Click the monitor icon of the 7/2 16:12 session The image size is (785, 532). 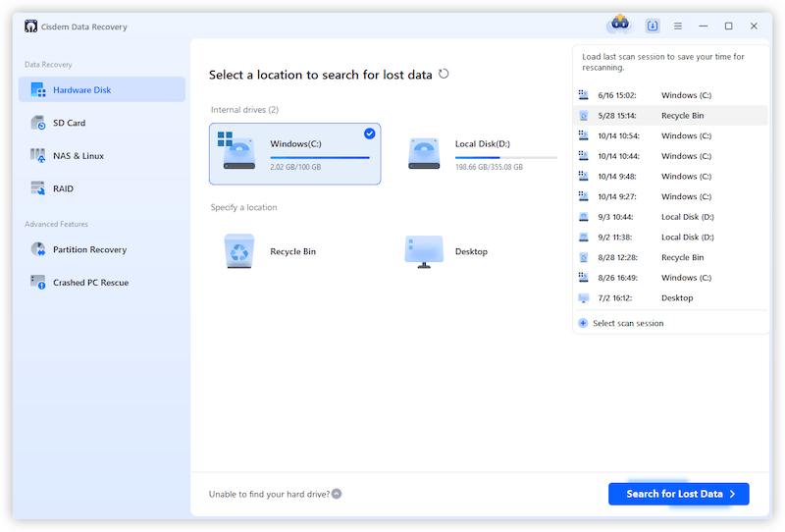click(x=583, y=298)
